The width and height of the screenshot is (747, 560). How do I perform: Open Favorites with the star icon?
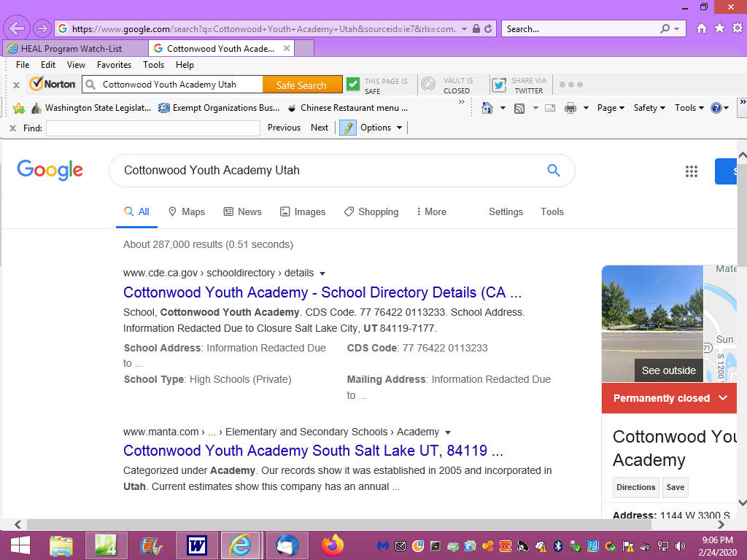719,28
